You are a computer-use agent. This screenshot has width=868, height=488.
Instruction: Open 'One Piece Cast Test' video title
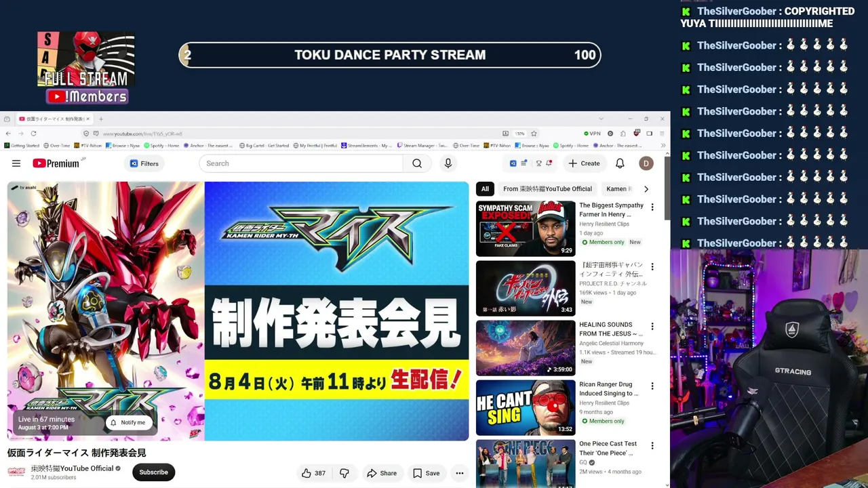[x=608, y=448]
